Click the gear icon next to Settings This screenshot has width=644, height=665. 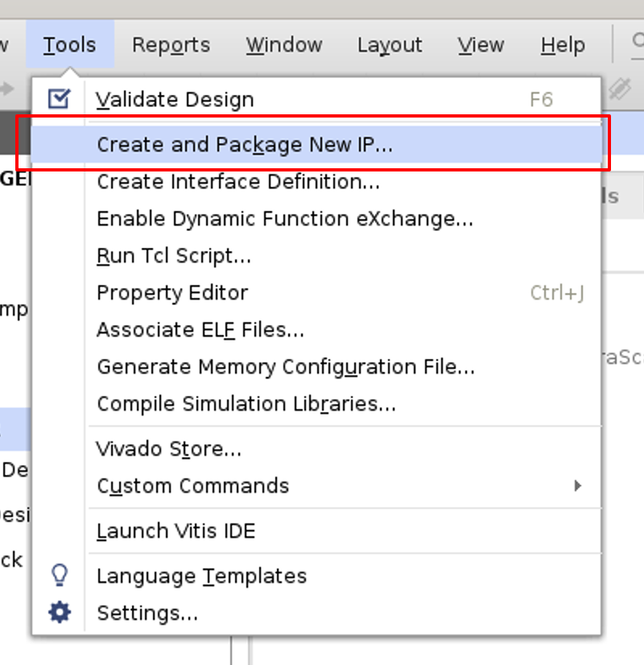[58, 612]
